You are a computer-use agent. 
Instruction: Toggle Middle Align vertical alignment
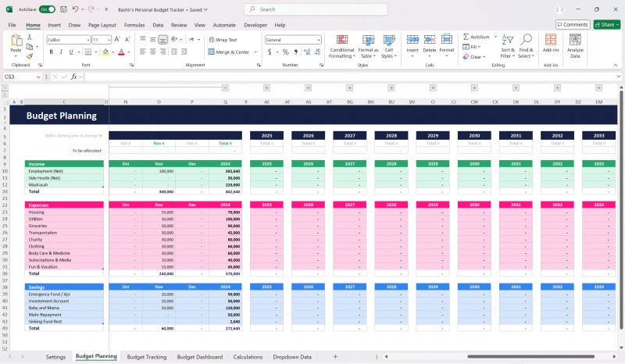(152, 40)
